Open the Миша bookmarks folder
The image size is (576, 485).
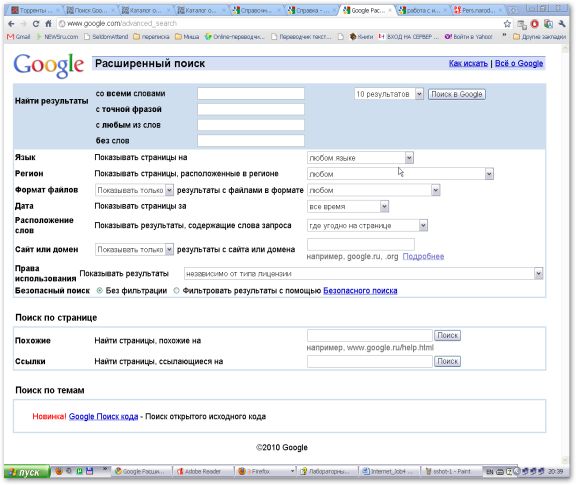tap(187, 37)
